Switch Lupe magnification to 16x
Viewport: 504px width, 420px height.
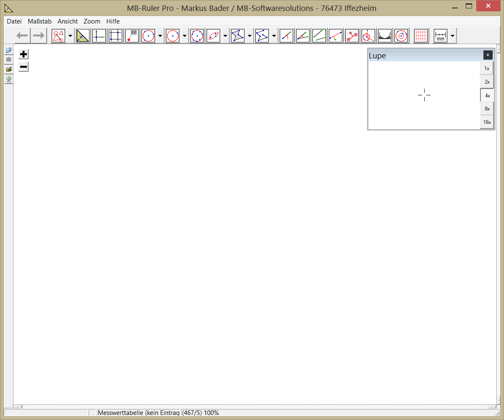click(487, 122)
